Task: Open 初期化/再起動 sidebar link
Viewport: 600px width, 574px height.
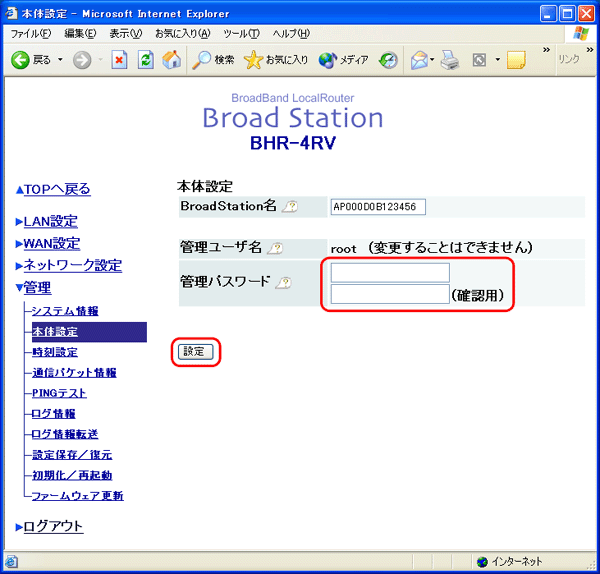Action: 72,476
